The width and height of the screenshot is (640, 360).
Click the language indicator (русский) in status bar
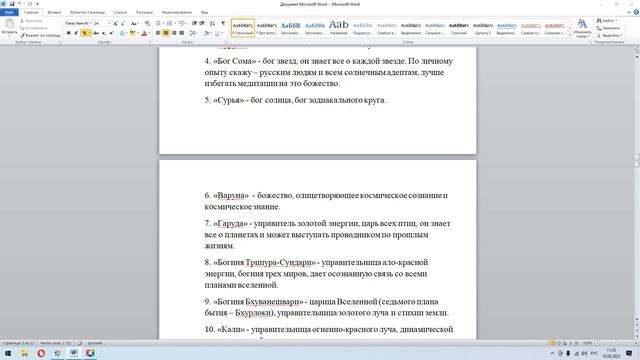click(x=95, y=343)
